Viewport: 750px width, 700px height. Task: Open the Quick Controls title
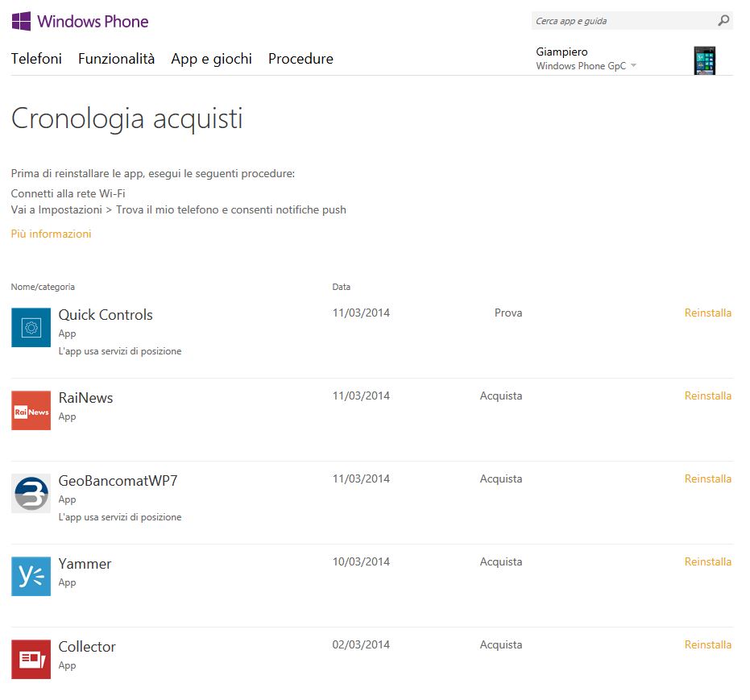pyautogui.click(x=106, y=315)
